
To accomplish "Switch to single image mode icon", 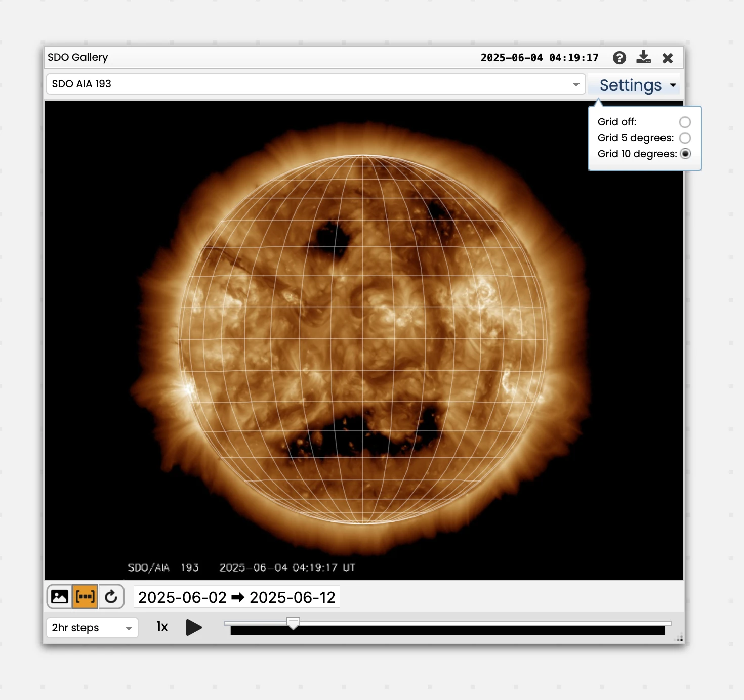I will [x=60, y=597].
